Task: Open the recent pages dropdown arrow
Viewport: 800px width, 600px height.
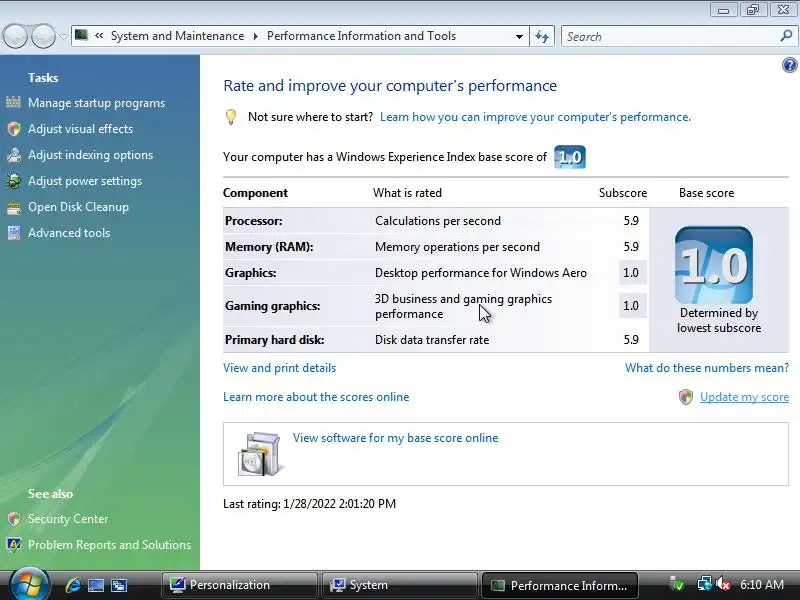Action: [x=63, y=37]
